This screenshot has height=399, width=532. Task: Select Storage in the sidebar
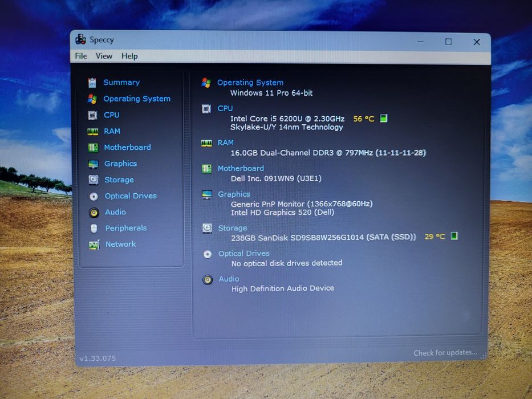coord(119,180)
